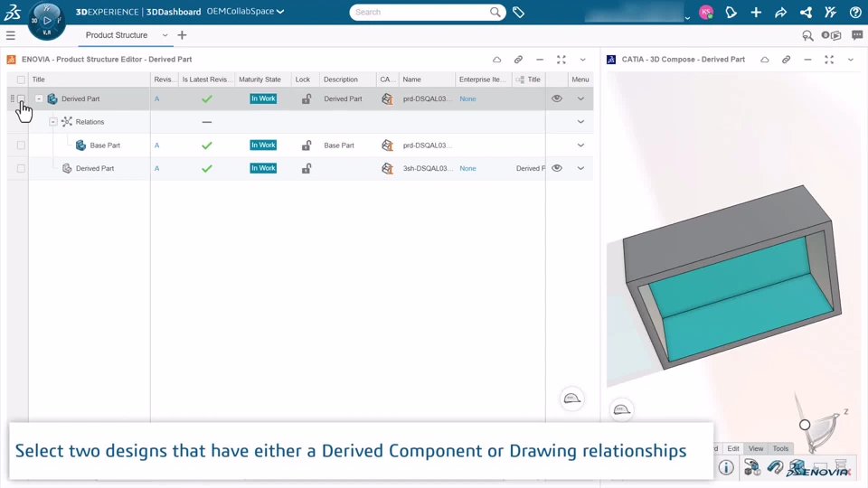This screenshot has width=868, height=488.
Task: Open the View tab in viewer toolbar
Action: (x=756, y=448)
